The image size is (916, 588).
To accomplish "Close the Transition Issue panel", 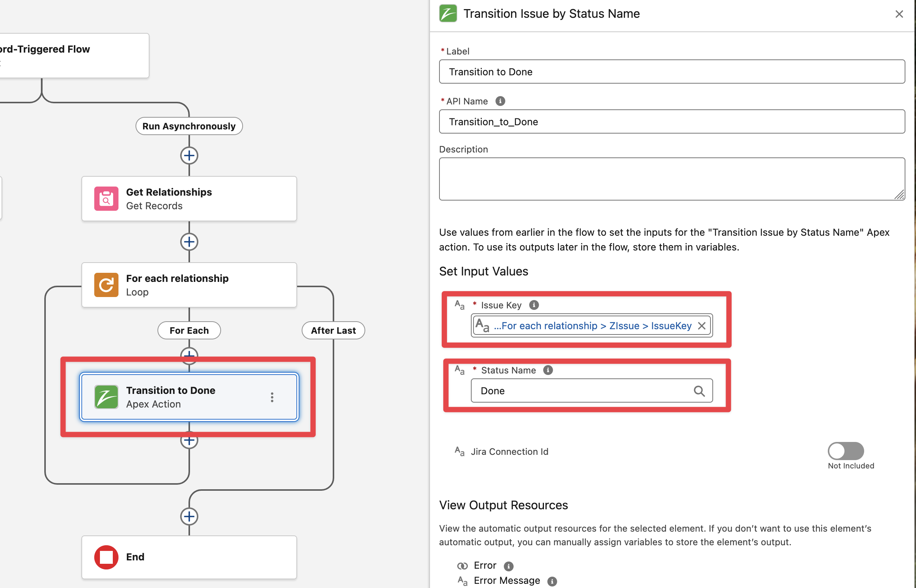I will [899, 14].
